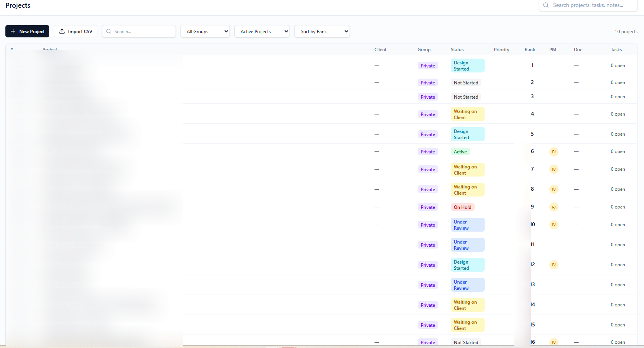Image resolution: width=644 pixels, height=348 pixels.
Task: Click the PJ avatar beside the On Hold project
Action: pos(554,207)
